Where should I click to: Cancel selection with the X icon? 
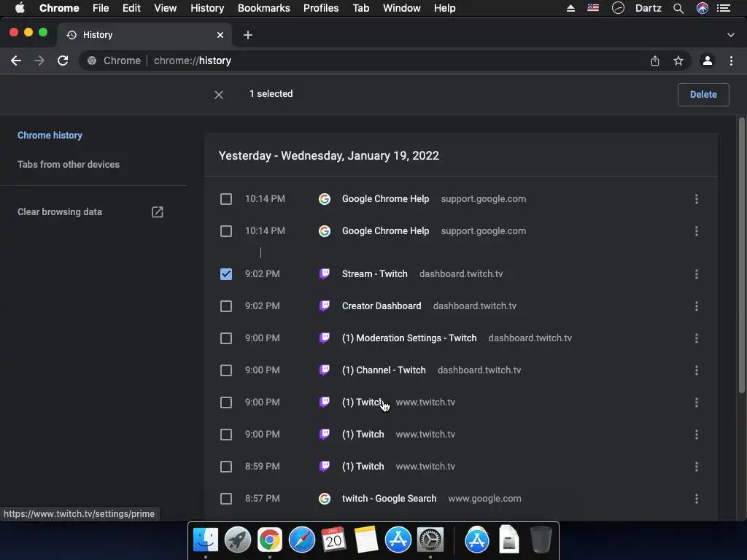(219, 95)
